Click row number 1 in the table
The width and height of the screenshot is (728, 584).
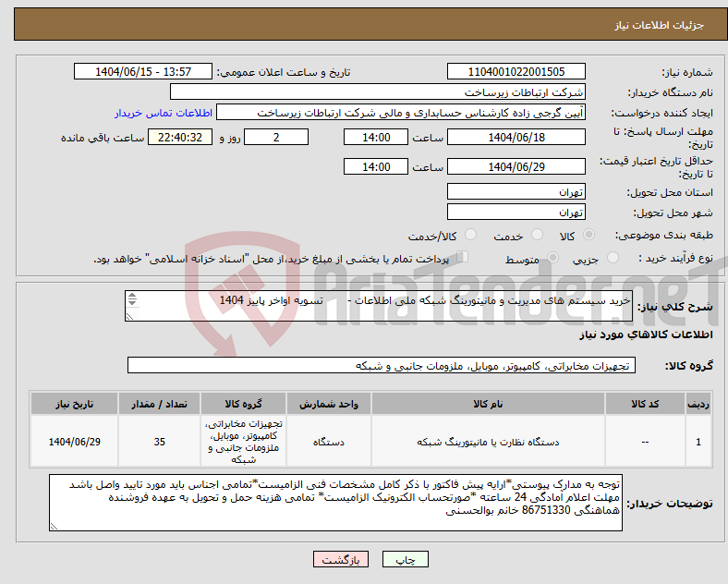pos(698,442)
